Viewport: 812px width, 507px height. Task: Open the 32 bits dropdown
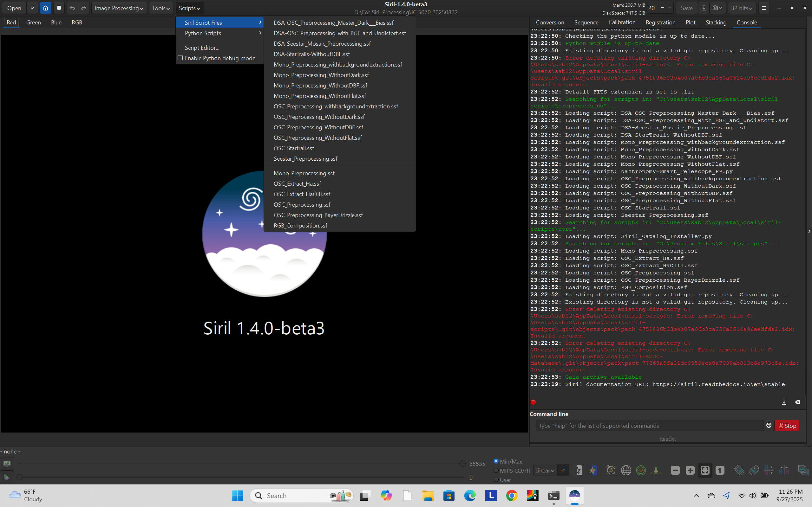(742, 8)
